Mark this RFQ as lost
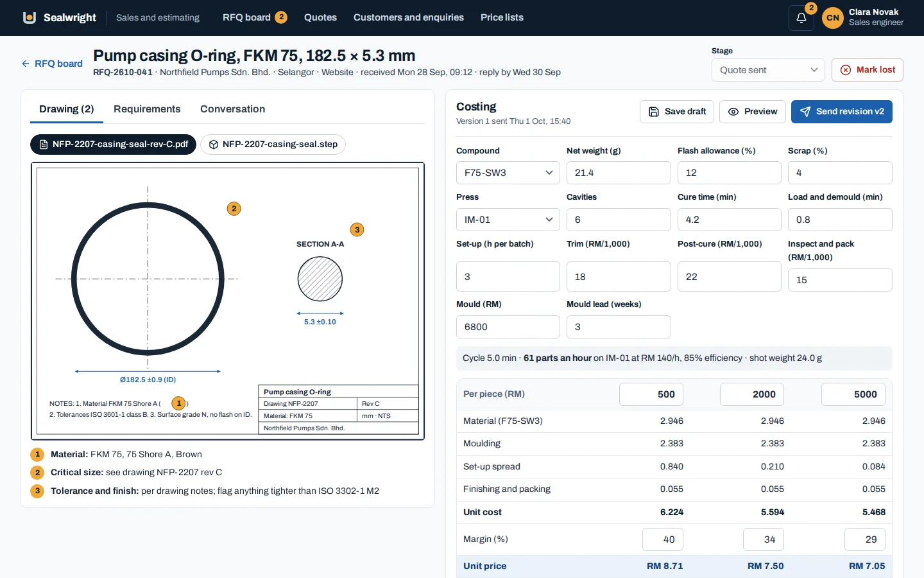The image size is (924, 578). [868, 70]
